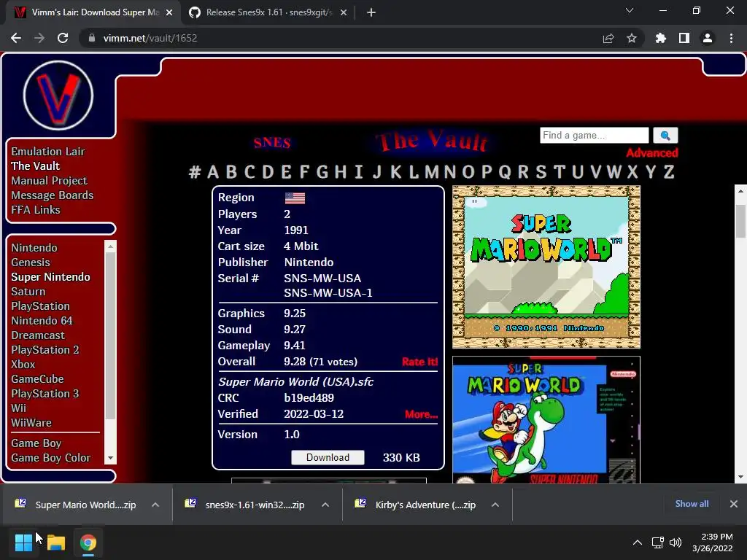Open network status tray icon
747x560 pixels.
pyautogui.click(x=658, y=542)
